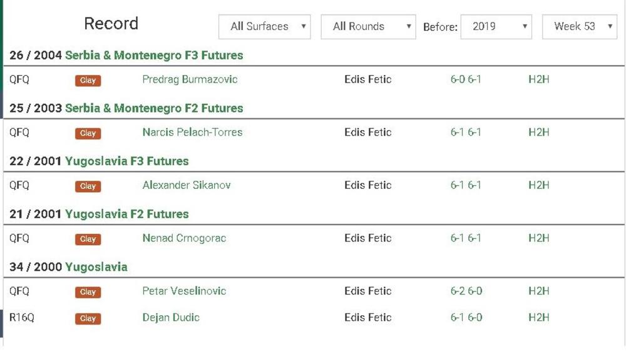
Task: Open Serbia & Montenegro F3 Futures tournament link
Action: (x=154, y=56)
